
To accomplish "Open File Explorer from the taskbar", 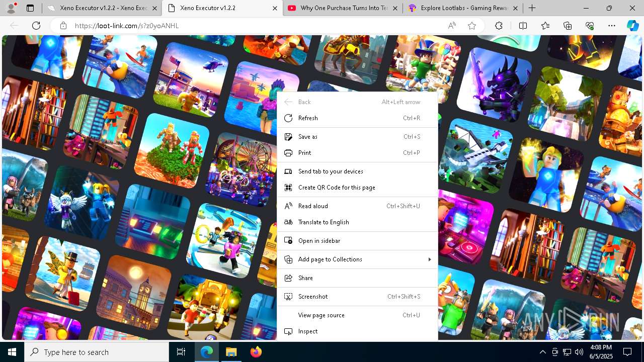I will pos(231,352).
